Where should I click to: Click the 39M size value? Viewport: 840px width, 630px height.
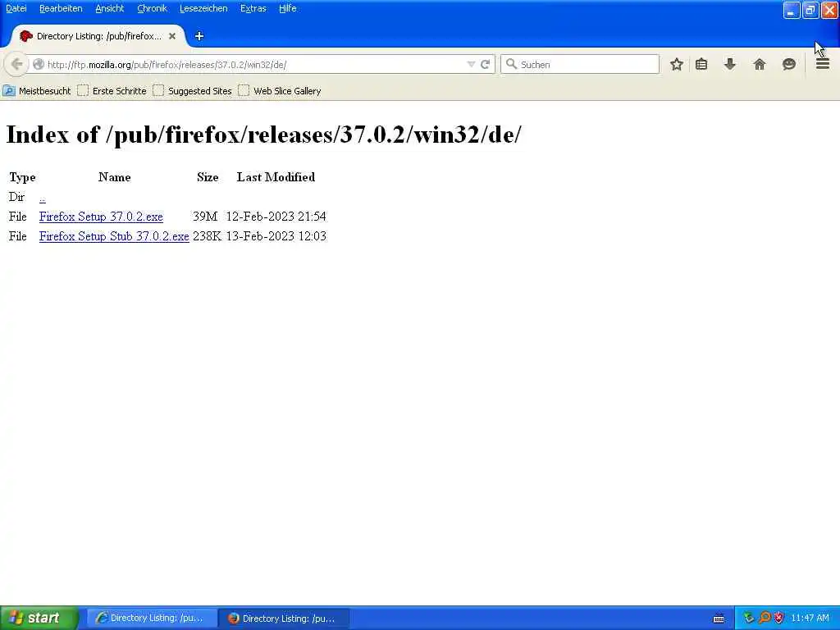point(205,217)
